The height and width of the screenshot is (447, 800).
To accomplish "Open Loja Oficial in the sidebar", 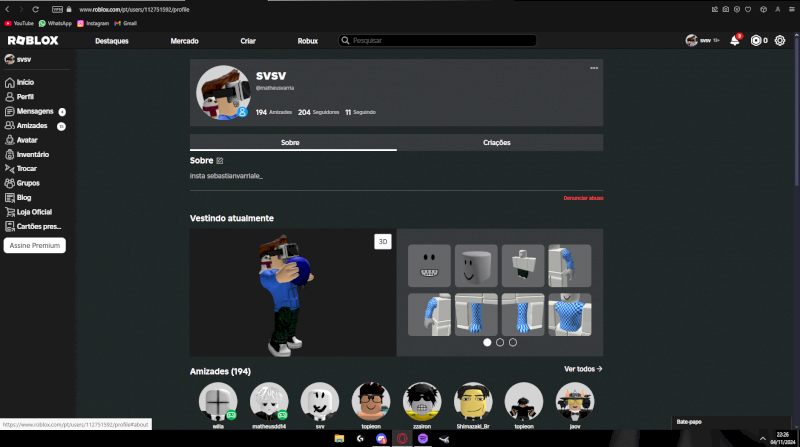I will [x=29, y=212].
